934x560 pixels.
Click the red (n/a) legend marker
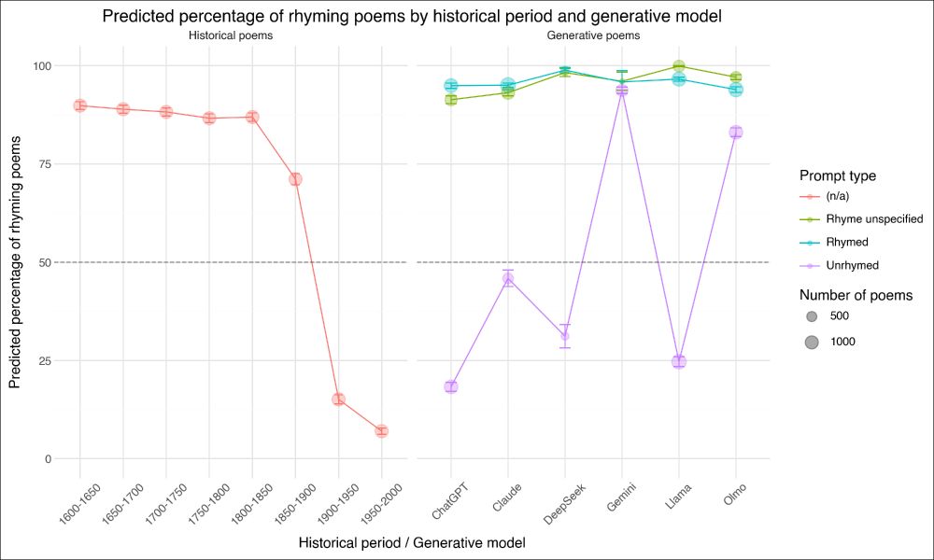[810, 197]
